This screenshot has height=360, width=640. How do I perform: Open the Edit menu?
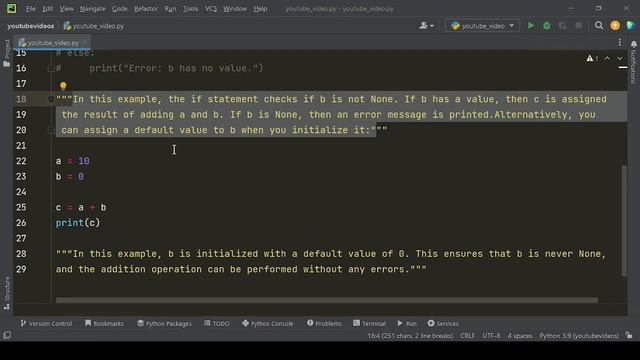point(47,9)
